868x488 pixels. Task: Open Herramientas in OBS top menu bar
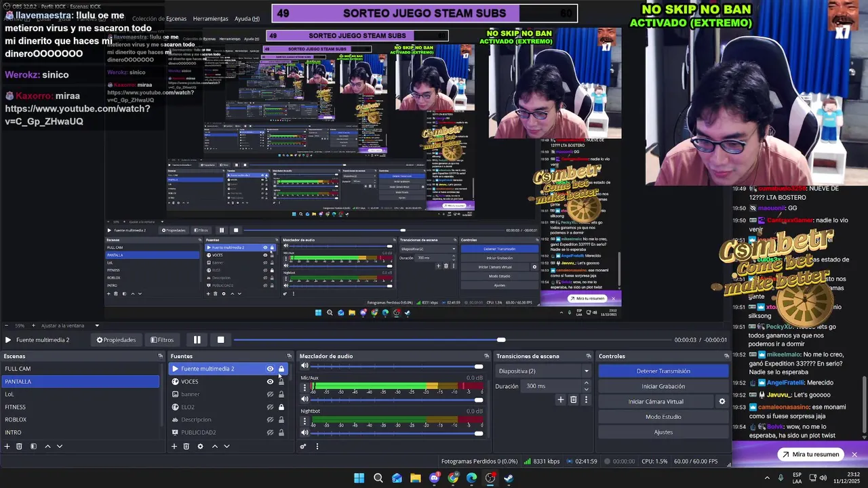click(x=210, y=19)
